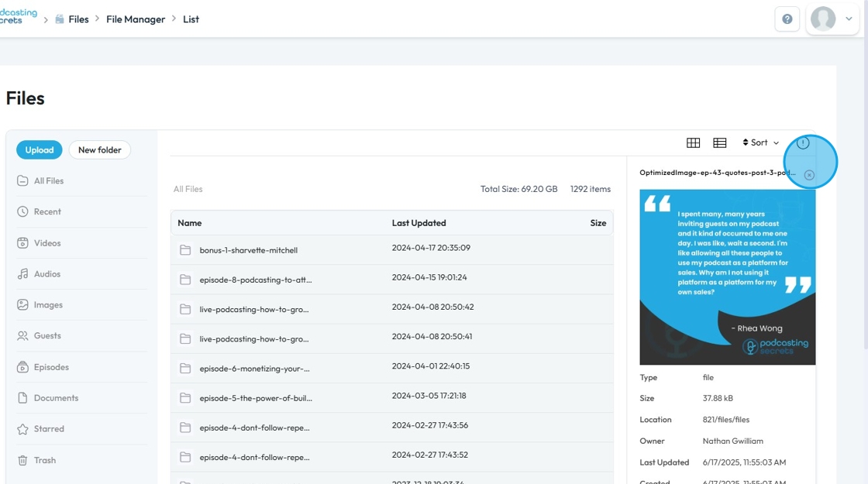
Task: Click Owner value Nathan Gwilliam
Action: (733, 441)
